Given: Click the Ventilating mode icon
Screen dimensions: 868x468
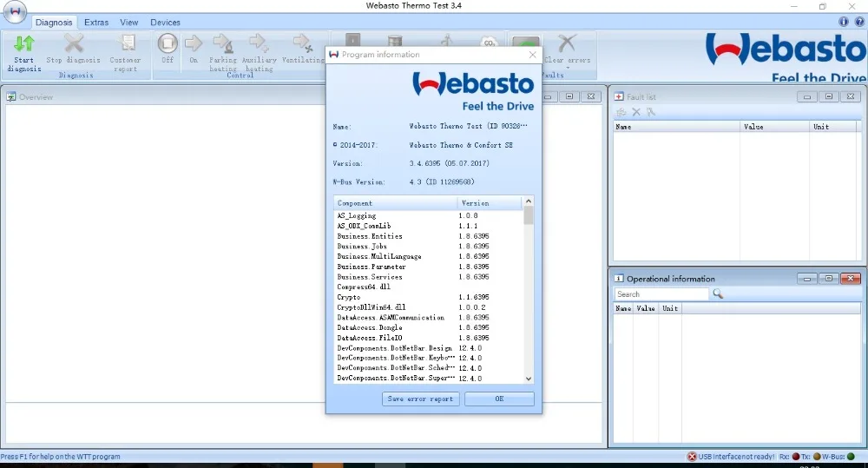Looking at the screenshot, I should [x=302, y=44].
